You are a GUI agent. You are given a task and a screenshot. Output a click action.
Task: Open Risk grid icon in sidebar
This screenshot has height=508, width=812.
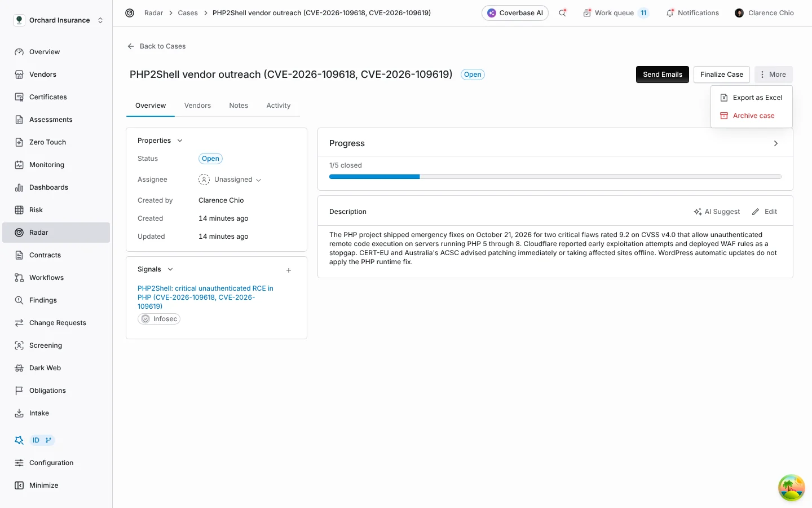(19, 210)
